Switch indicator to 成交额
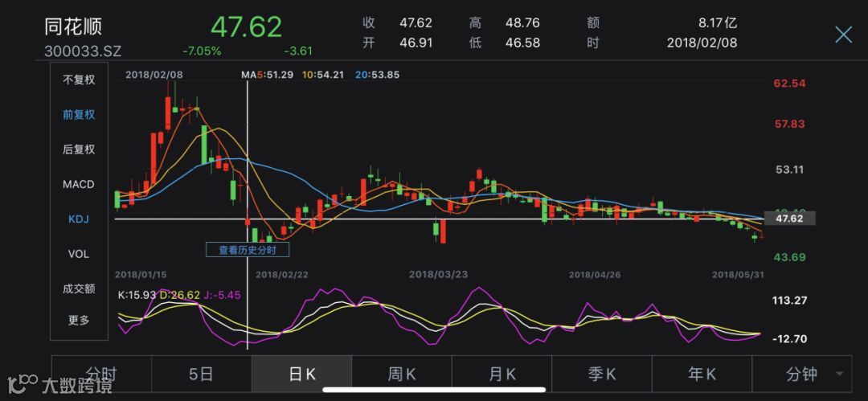This screenshot has height=401, width=868. pos(79,288)
